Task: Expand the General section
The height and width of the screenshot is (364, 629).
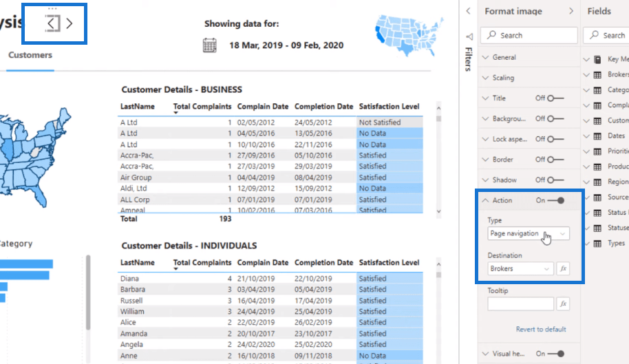Action: coord(504,58)
